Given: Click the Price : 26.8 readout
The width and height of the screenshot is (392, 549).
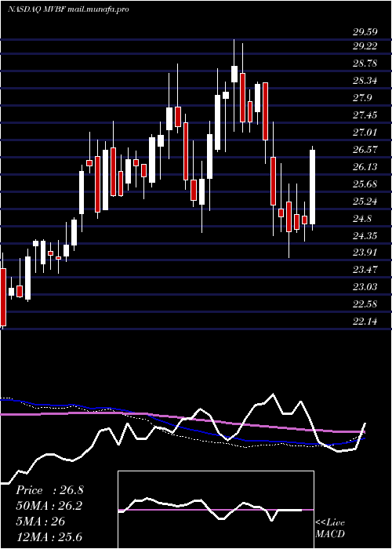Looking at the screenshot, I should pyautogui.click(x=49, y=490).
